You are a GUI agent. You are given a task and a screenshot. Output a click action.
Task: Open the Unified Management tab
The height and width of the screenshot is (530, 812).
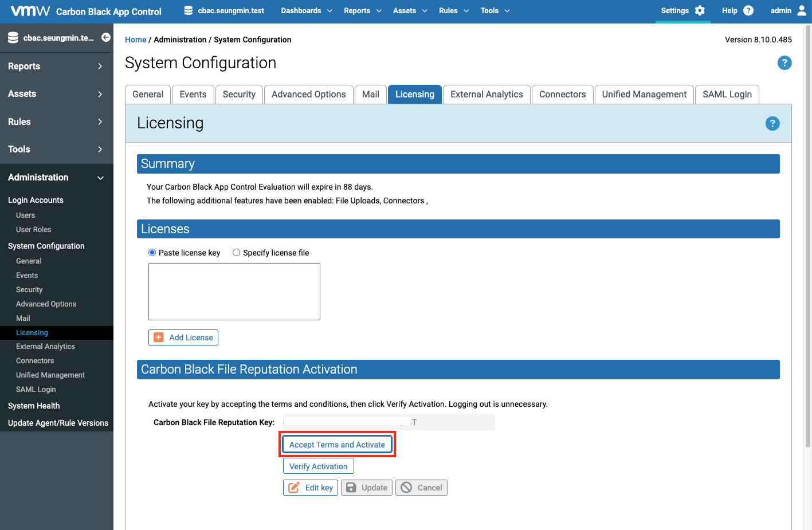(644, 95)
